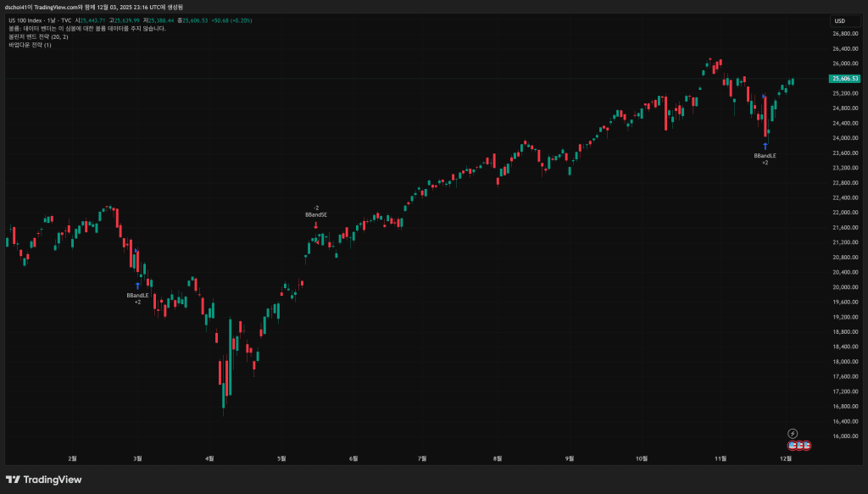This screenshot has width=868, height=494.
Task: Click the lightning bolt event icon
Action: click(x=793, y=434)
